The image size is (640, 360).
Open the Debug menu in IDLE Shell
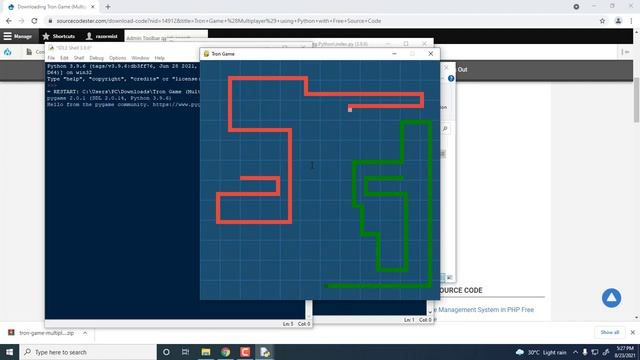point(97,58)
